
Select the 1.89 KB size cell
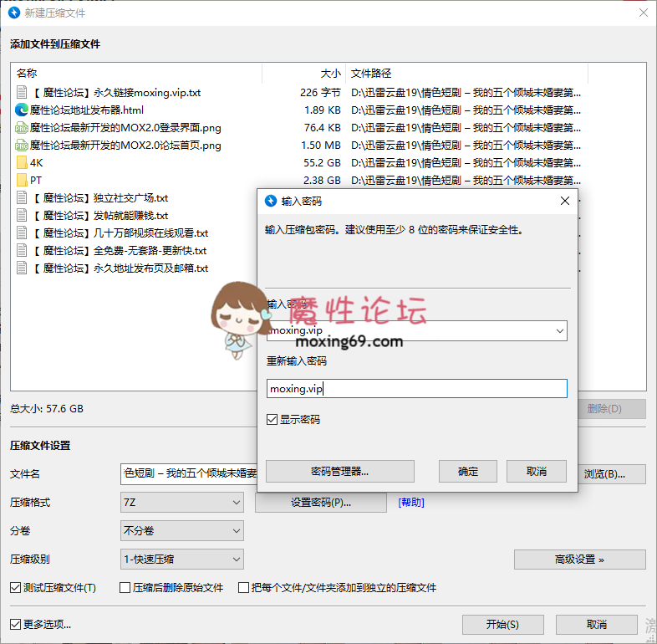(x=322, y=110)
